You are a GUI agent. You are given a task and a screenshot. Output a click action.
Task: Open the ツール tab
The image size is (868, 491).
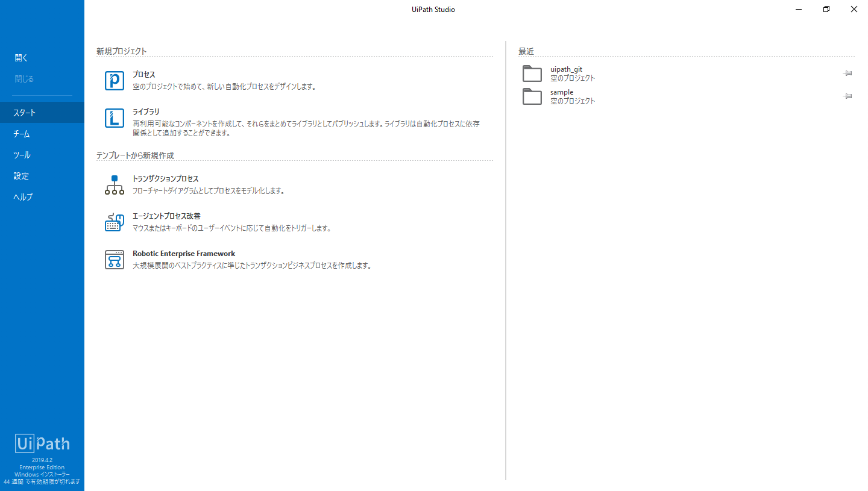click(x=42, y=155)
